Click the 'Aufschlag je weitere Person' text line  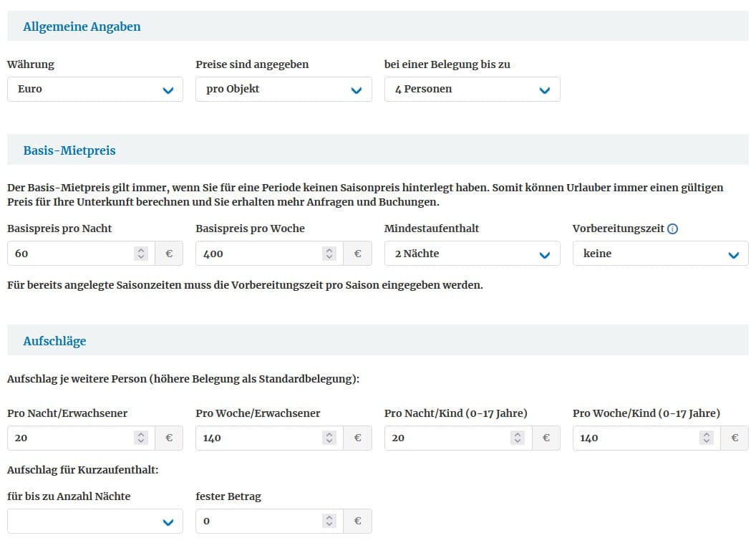183,379
